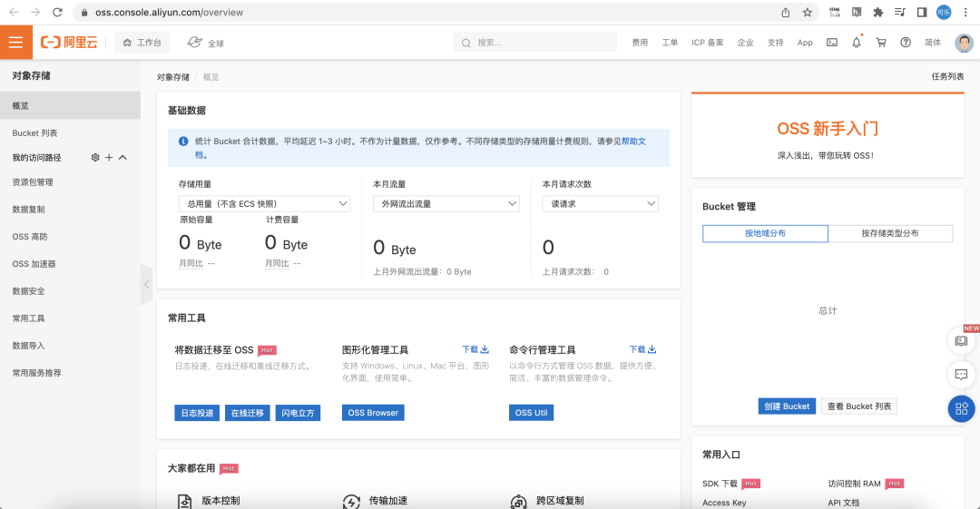Click the Aliyun logo

(x=69, y=43)
